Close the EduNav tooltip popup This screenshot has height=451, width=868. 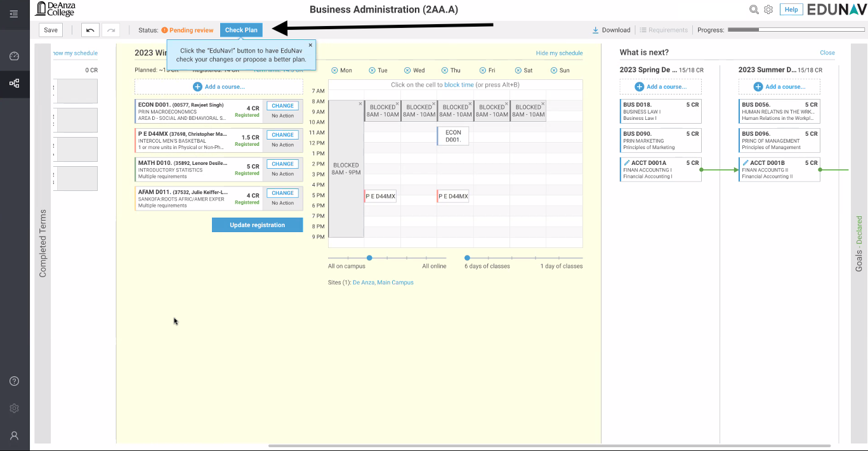click(x=310, y=45)
